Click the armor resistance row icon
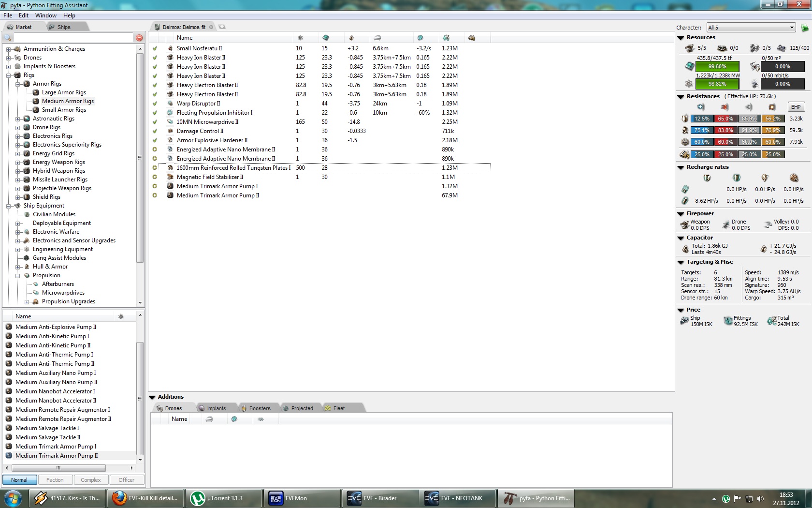This screenshot has width=812, height=508. pos(685,130)
